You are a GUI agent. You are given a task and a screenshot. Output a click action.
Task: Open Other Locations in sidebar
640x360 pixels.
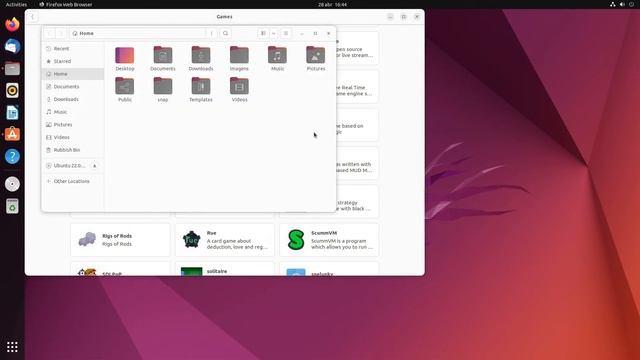tap(73, 181)
